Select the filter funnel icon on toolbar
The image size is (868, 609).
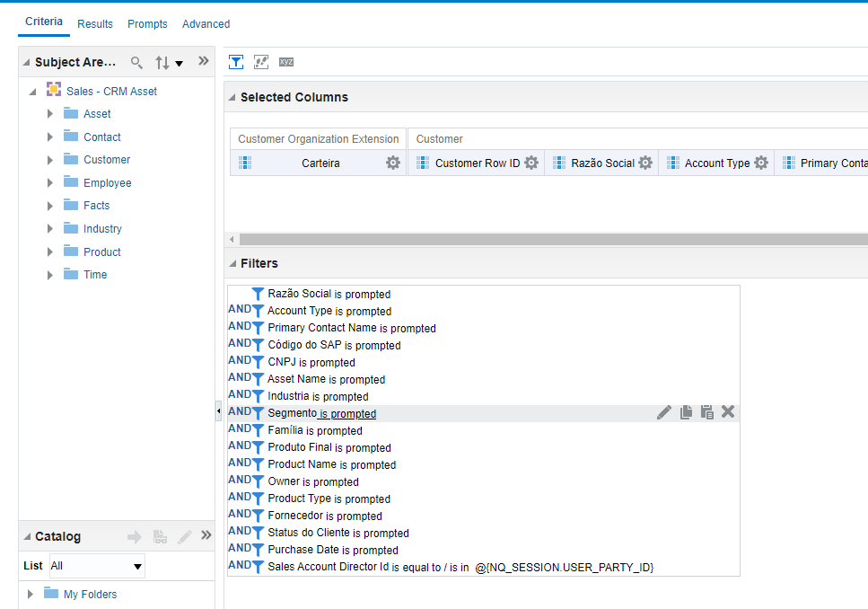pos(235,61)
